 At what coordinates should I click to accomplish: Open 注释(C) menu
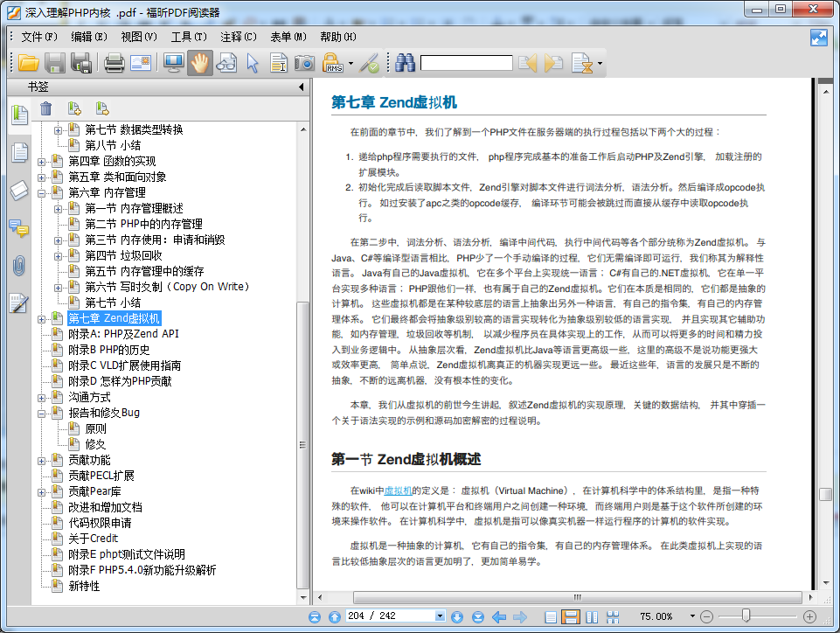point(239,37)
